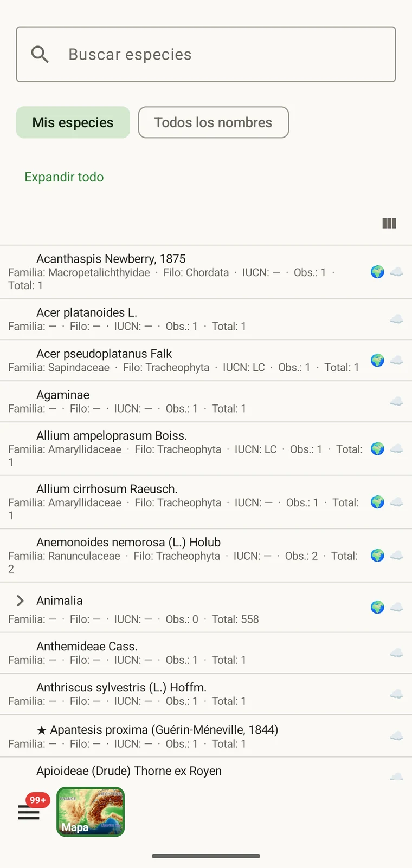
Task: Open the Mapa thumbnail
Action: click(91, 812)
